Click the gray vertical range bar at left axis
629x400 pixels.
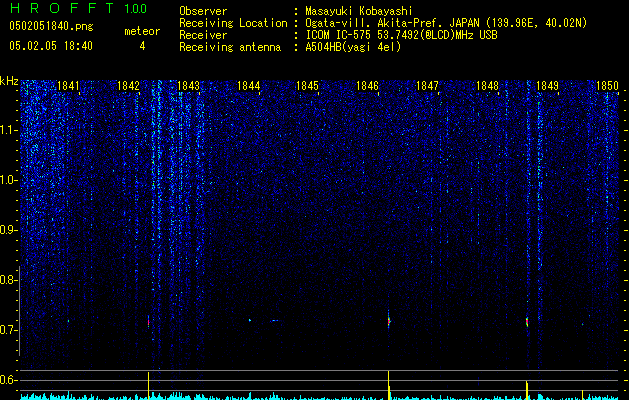pyautogui.click(x=19, y=311)
